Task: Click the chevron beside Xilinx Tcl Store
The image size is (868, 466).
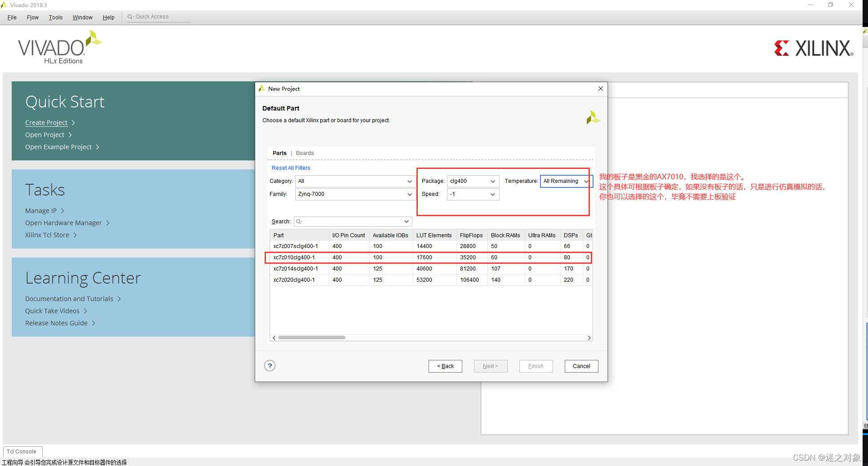Action: point(75,235)
